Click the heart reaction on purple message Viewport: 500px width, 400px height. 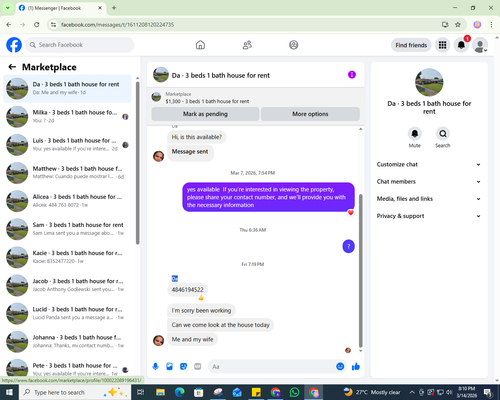tap(350, 213)
